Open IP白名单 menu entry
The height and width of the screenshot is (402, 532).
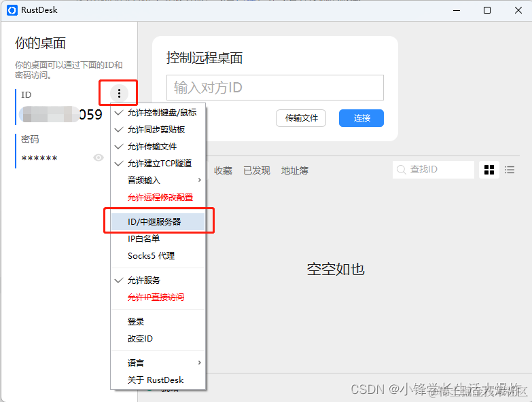pos(158,238)
